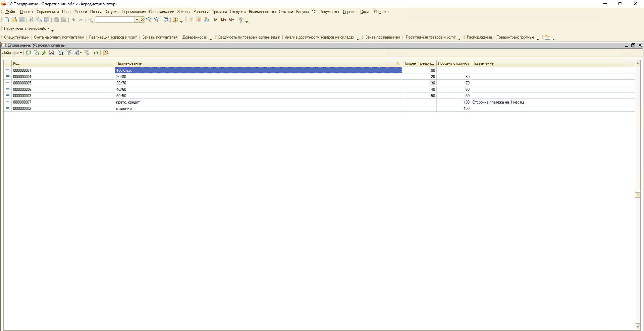Disable the filter with crossed funnel icon
The image size is (644, 331).
(87, 53)
